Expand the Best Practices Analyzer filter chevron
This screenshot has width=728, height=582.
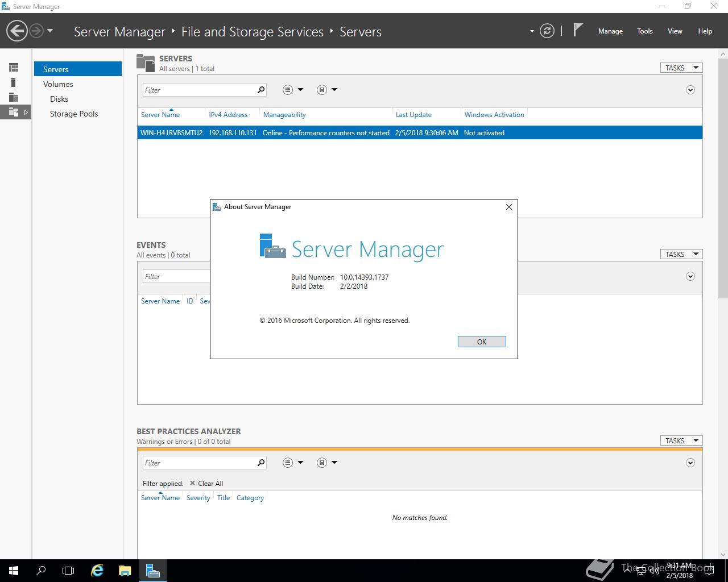690,463
